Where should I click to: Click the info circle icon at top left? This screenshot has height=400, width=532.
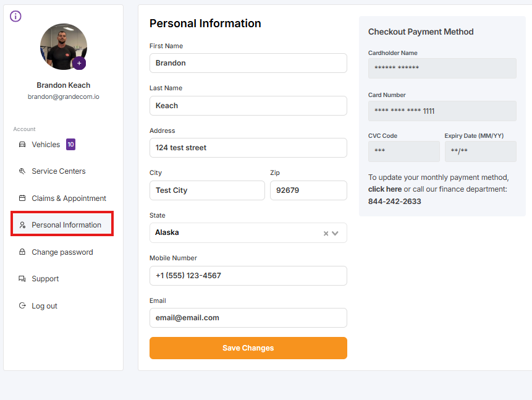tap(16, 16)
